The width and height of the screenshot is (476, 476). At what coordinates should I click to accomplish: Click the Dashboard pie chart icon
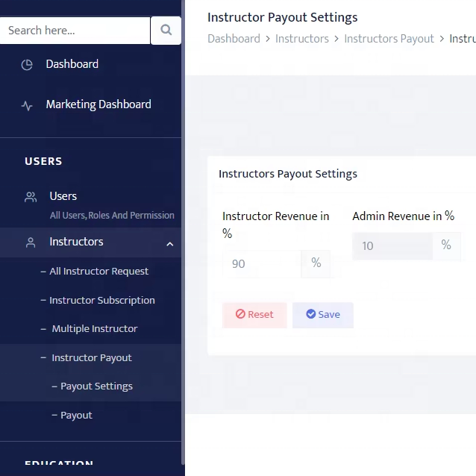click(27, 65)
